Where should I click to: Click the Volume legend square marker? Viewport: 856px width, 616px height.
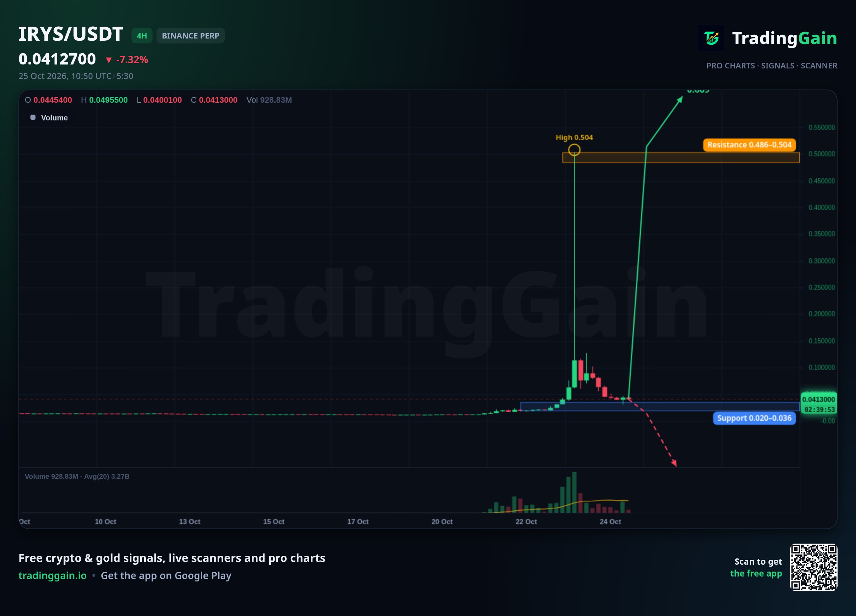[33, 117]
